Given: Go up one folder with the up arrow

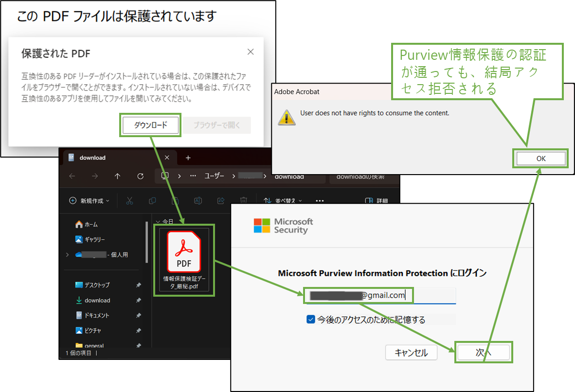Looking at the screenshot, I should 117,177.
